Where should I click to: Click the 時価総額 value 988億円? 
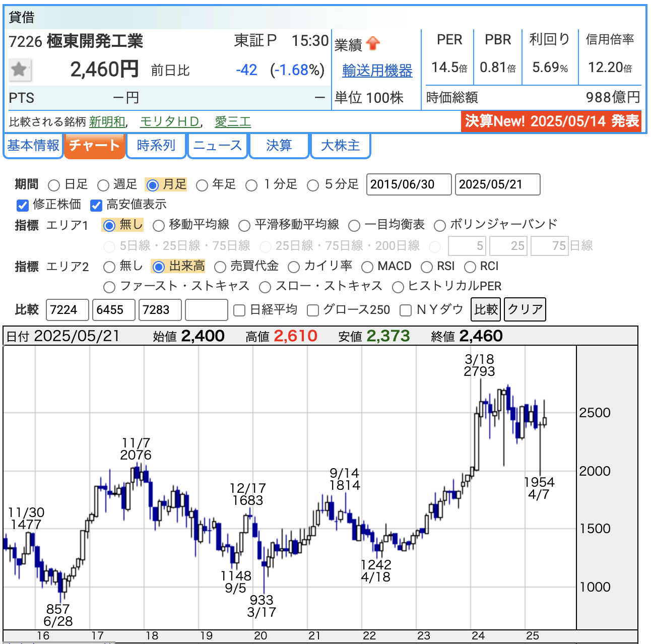(613, 97)
